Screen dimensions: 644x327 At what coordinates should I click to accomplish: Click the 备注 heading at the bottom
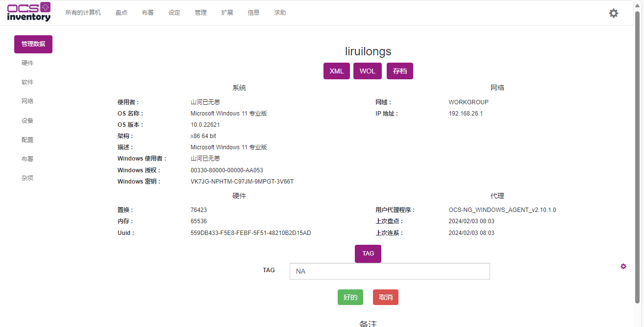pyautogui.click(x=368, y=324)
